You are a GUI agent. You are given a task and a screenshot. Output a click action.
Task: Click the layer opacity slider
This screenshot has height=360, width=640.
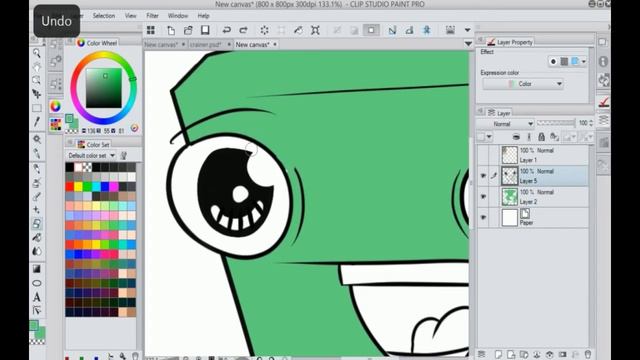coord(556,123)
